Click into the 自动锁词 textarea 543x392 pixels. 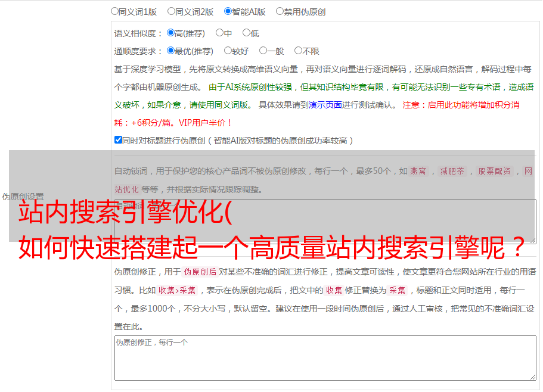tap(325, 222)
